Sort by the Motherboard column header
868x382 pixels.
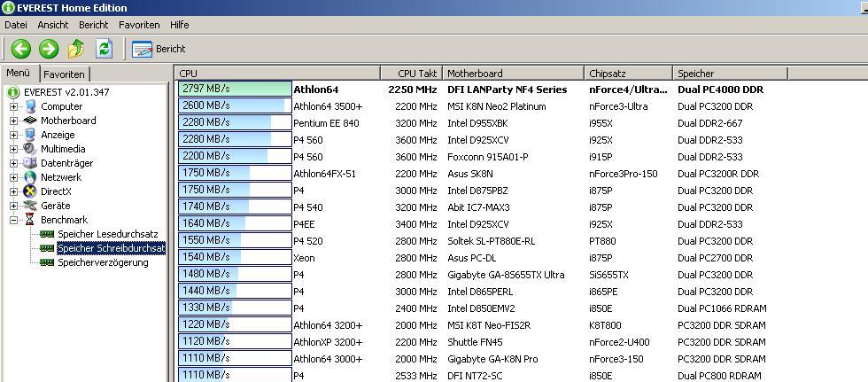(513, 73)
